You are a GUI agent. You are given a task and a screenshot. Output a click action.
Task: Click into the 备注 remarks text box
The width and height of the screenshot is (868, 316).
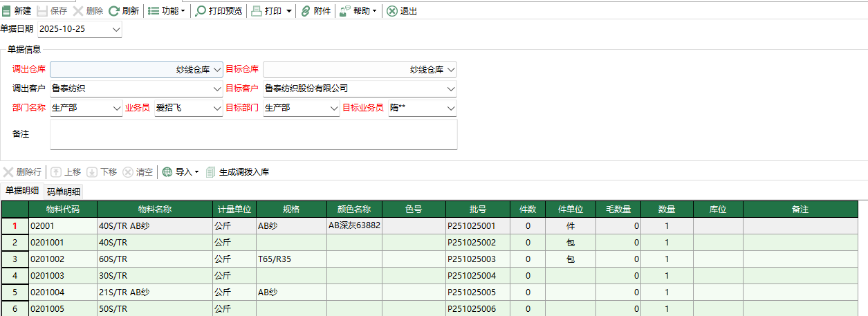point(253,134)
